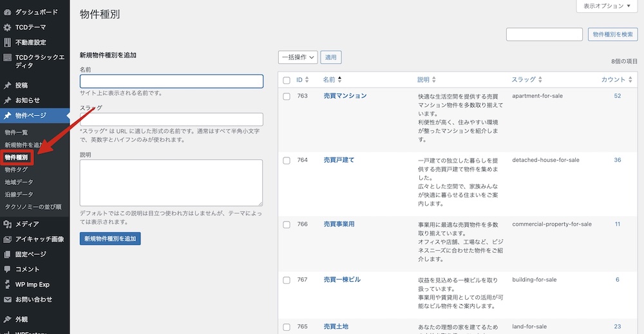Image resolution: width=644 pixels, height=334 pixels.
Task: Click ID value 767
Action: (302, 280)
